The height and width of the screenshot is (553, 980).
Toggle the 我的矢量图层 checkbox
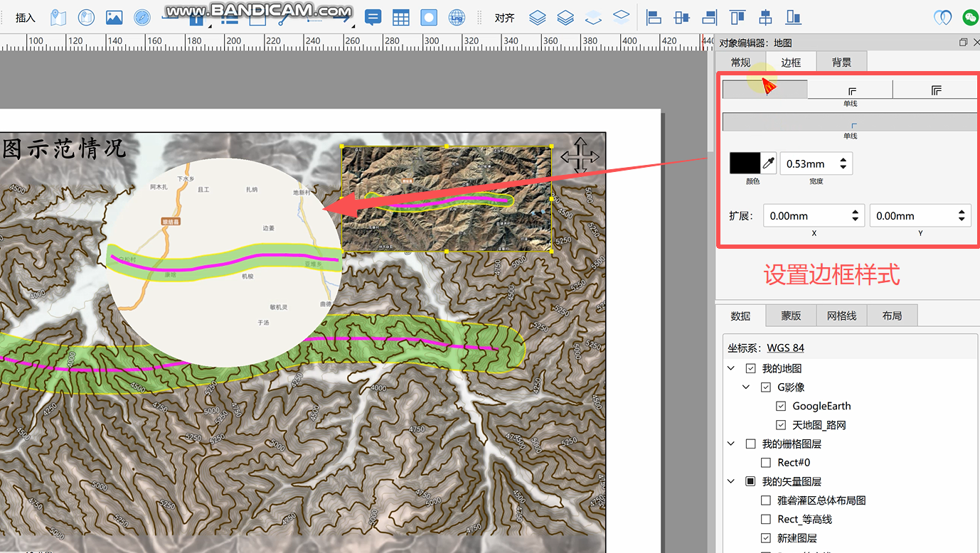[x=750, y=482]
